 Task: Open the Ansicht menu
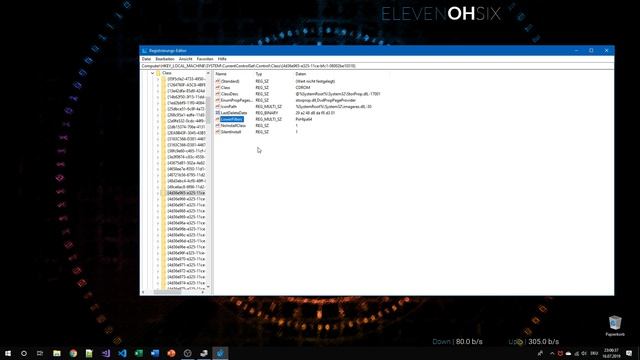click(185, 59)
